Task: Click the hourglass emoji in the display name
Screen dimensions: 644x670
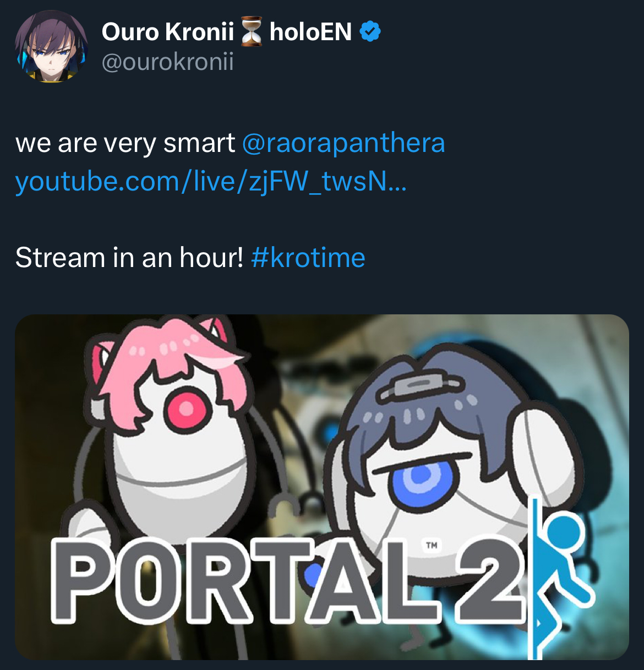Action: coord(252,32)
